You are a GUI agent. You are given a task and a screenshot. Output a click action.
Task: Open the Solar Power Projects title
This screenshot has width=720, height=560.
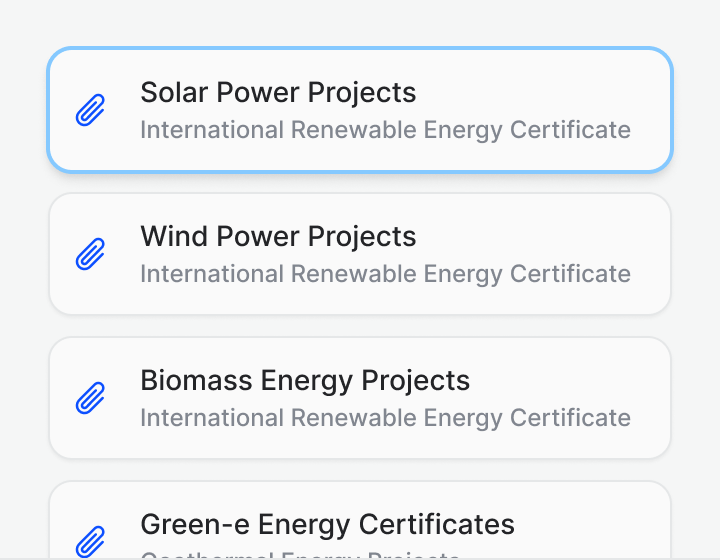pyautogui.click(x=278, y=93)
